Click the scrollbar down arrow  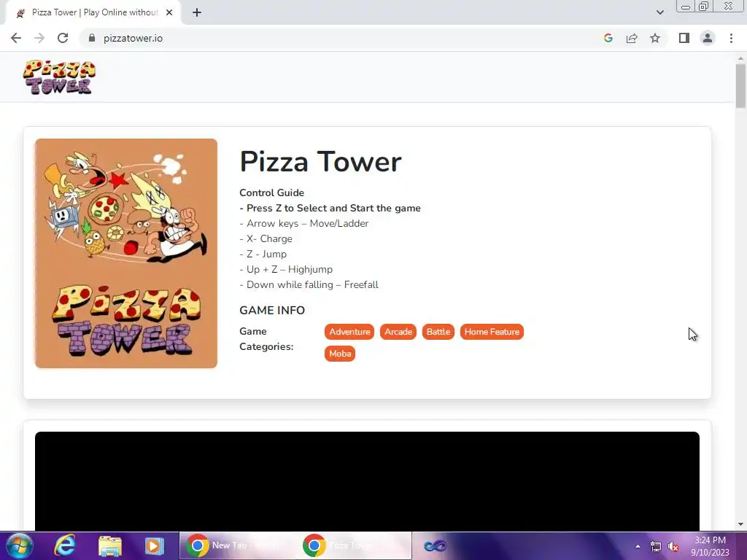tap(740, 524)
